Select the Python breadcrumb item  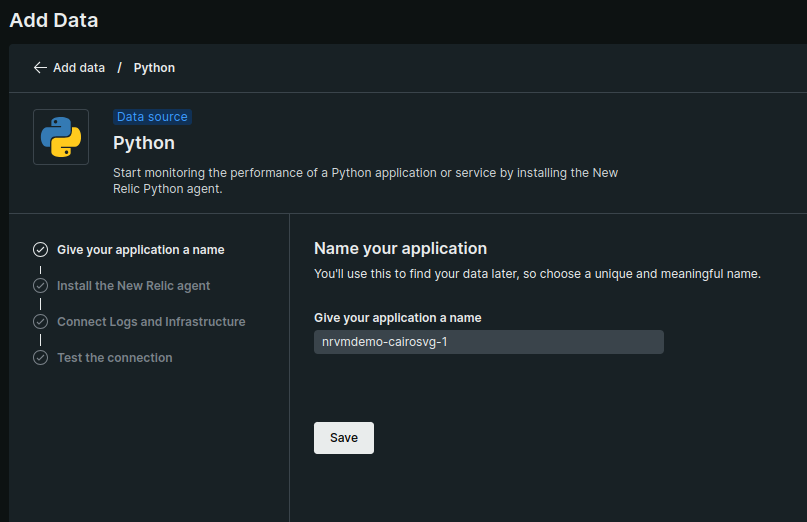click(x=154, y=68)
